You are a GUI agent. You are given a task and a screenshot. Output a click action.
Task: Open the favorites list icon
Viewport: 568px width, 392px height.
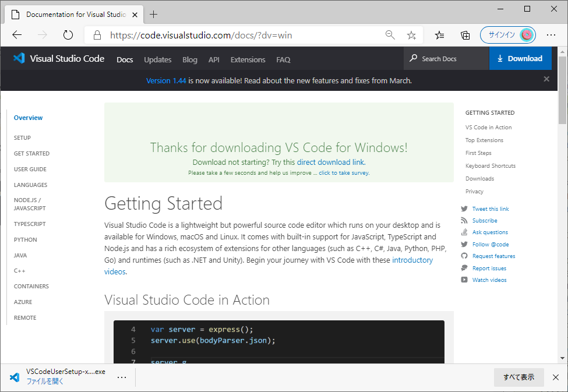[x=439, y=35]
